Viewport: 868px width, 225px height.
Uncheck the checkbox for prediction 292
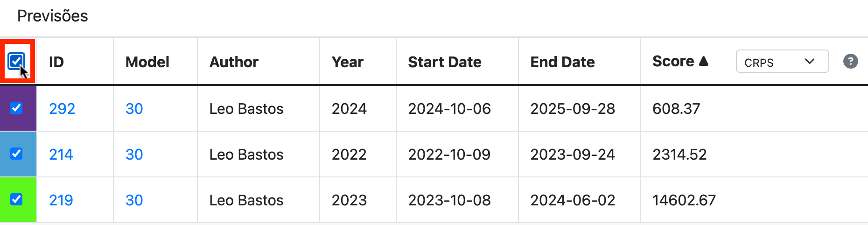point(16,108)
